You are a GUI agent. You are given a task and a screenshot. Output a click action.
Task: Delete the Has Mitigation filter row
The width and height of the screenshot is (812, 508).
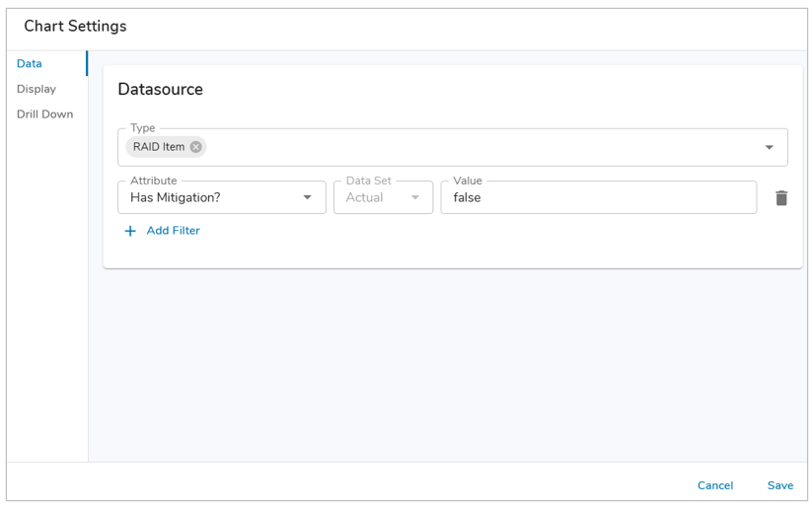(x=781, y=198)
